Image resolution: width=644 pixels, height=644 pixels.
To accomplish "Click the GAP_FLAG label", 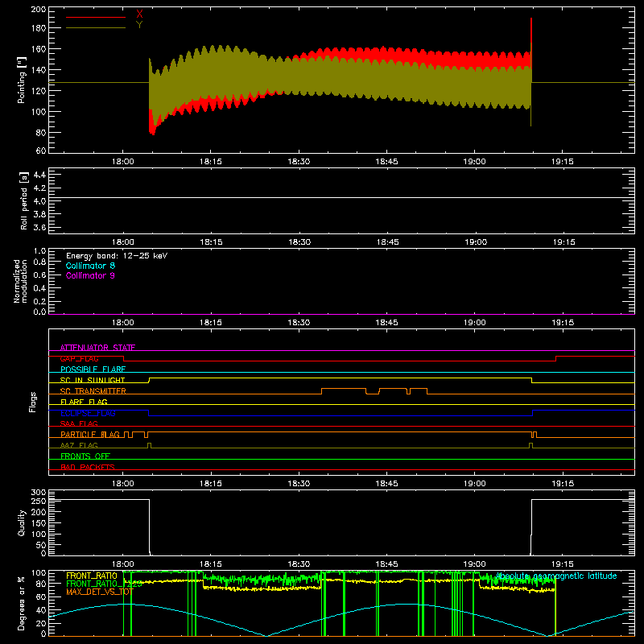I will click(x=79, y=358).
